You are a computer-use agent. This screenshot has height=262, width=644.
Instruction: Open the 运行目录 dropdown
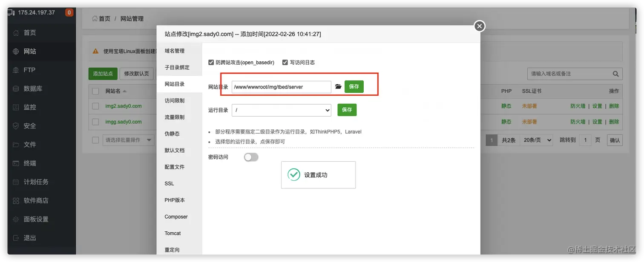[x=282, y=110]
